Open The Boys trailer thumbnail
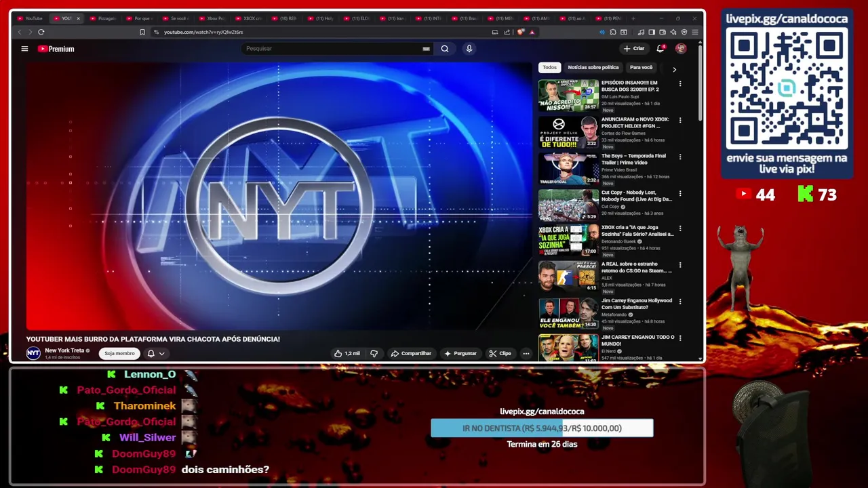 tap(568, 168)
